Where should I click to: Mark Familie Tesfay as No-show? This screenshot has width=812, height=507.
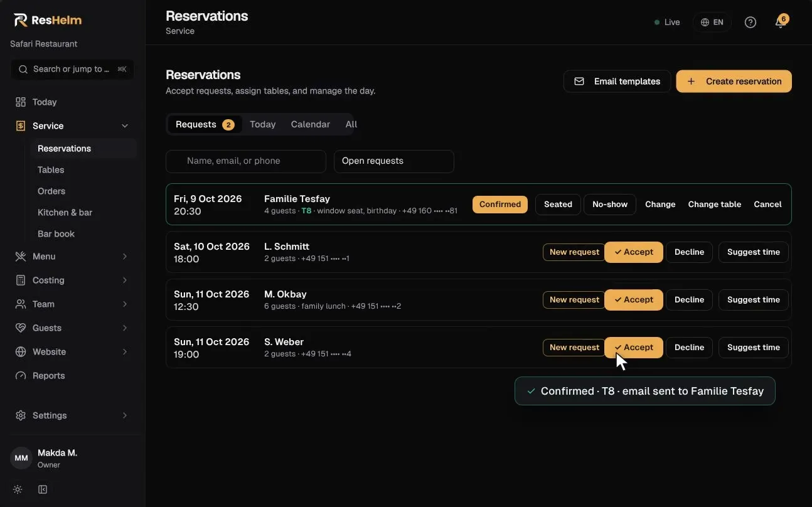point(610,205)
